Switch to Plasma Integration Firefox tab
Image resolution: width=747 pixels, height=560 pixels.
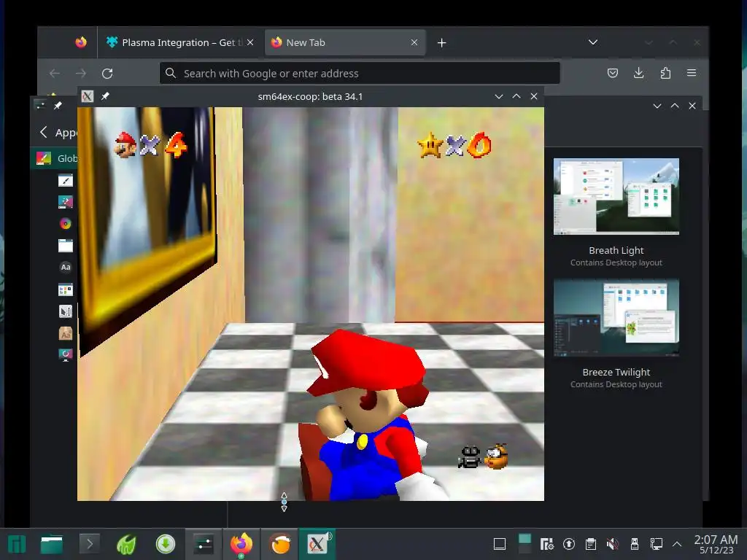[x=179, y=42]
